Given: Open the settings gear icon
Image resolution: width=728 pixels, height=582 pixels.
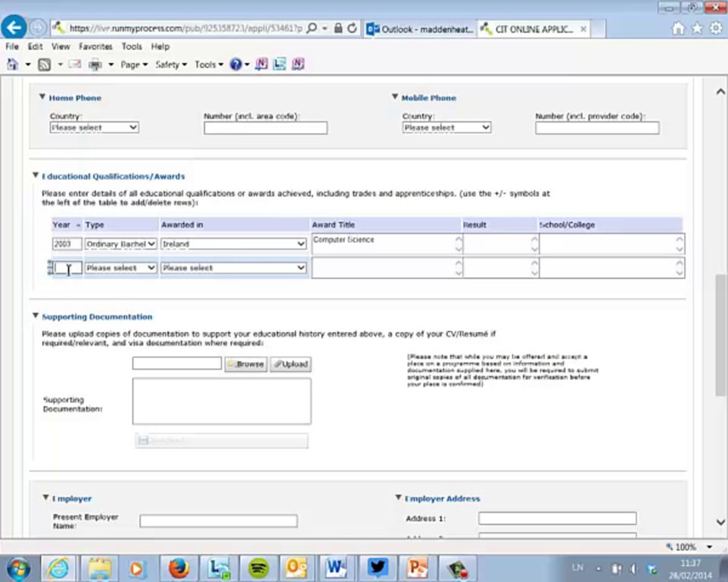Looking at the screenshot, I should tap(716, 28).
